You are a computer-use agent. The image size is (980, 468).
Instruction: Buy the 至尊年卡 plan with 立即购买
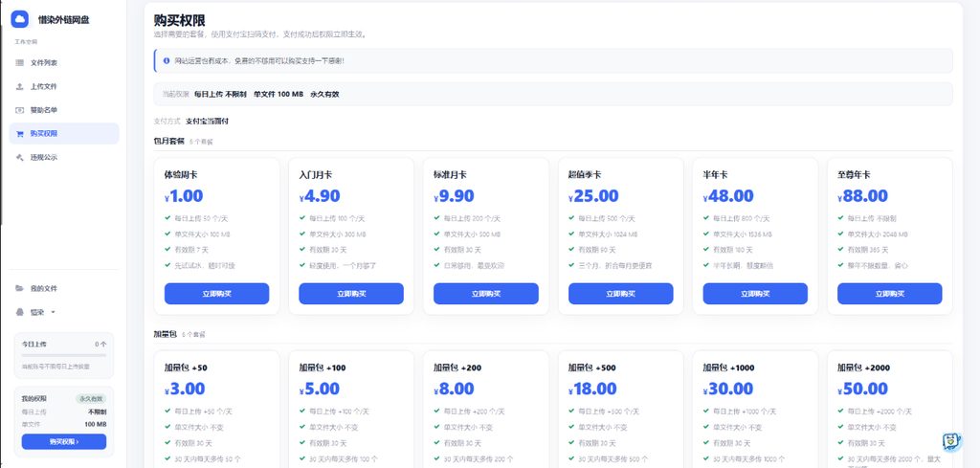pyautogui.click(x=890, y=294)
